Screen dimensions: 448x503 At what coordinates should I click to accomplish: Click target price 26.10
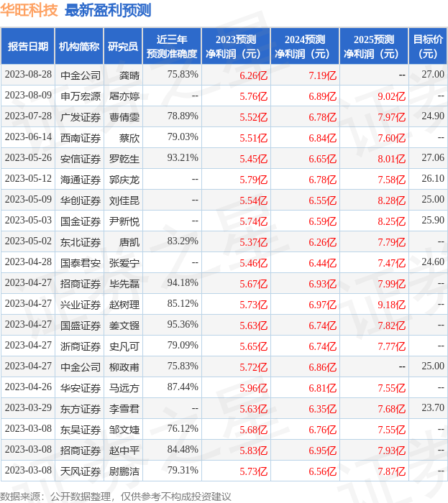[433, 178]
